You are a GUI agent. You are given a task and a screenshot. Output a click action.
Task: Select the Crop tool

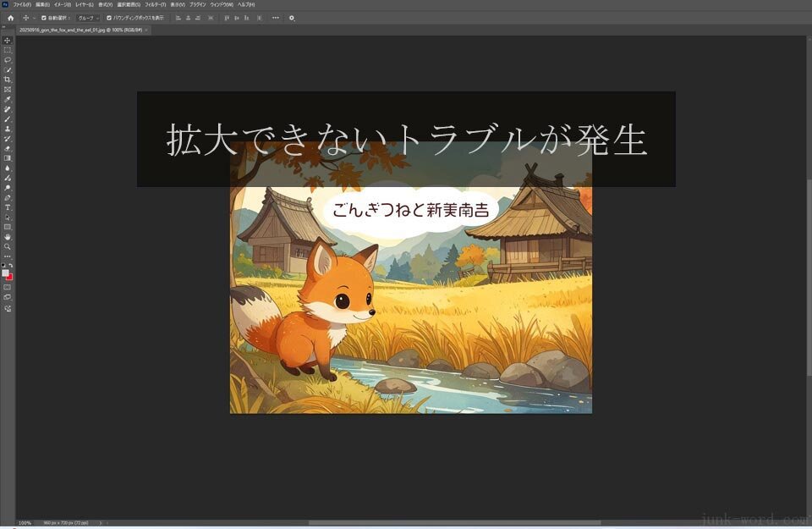pyautogui.click(x=8, y=80)
